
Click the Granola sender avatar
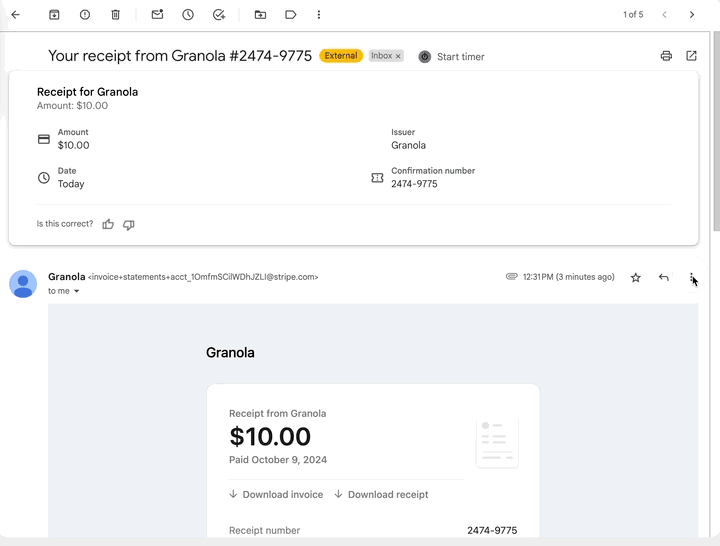tap(23, 284)
